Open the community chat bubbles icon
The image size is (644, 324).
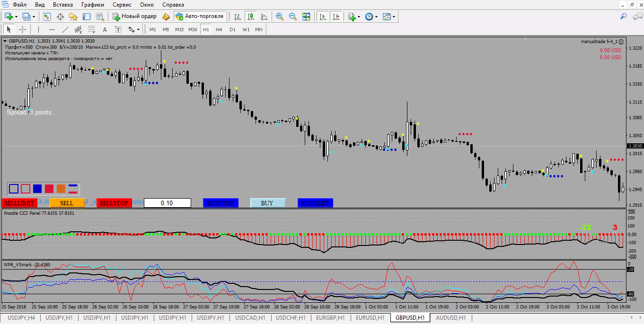click(637, 17)
